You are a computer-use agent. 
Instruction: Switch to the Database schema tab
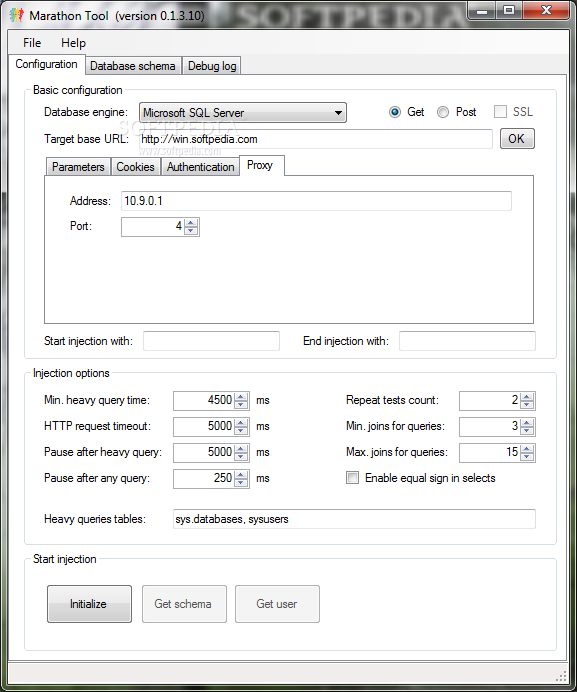point(132,66)
